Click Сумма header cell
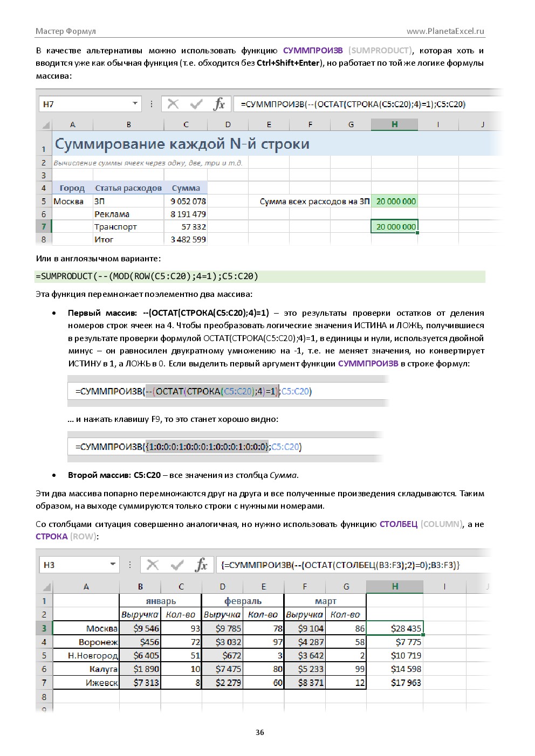The width and height of the screenshot is (535, 756). pos(186,188)
